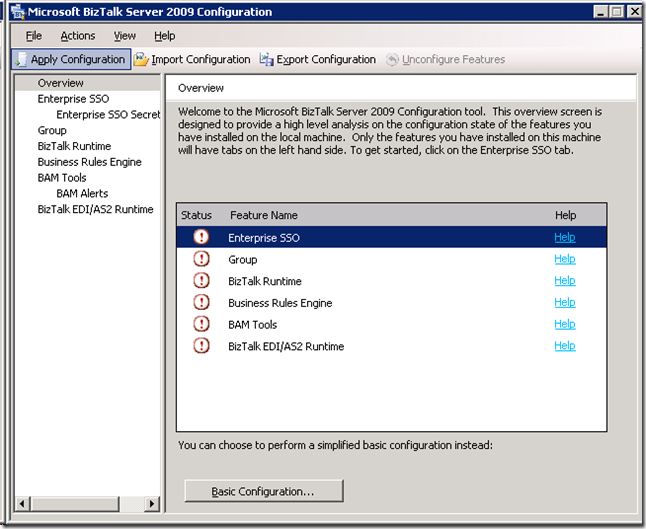Click the Feature Name column header
The width and height of the screenshot is (646, 529).
click(264, 215)
